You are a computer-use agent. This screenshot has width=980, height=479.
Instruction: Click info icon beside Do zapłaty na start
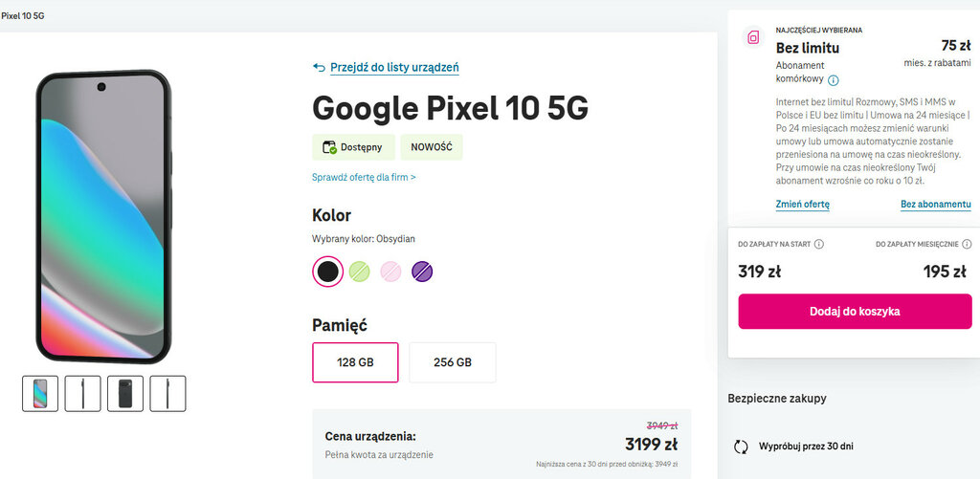[x=819, y=244]
